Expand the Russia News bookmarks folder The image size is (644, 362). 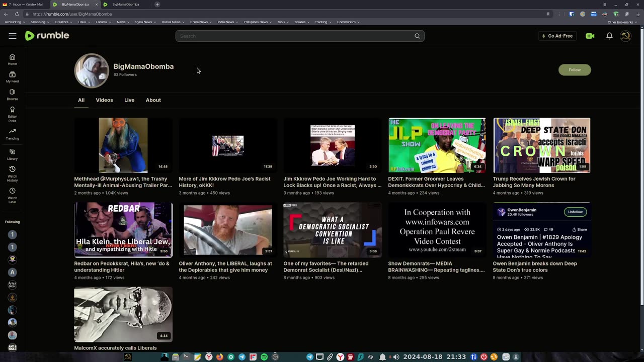tap(173, 22)
